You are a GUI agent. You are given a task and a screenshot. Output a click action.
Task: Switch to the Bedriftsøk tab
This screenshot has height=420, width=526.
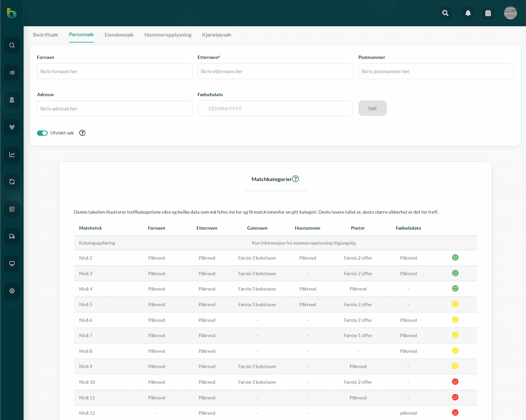point(46,35)
